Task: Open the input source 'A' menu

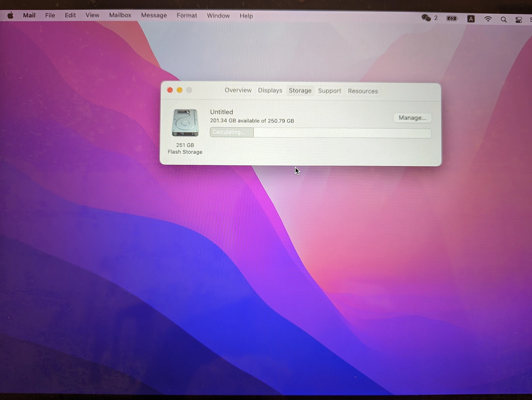Action: (x=471, y=19)
